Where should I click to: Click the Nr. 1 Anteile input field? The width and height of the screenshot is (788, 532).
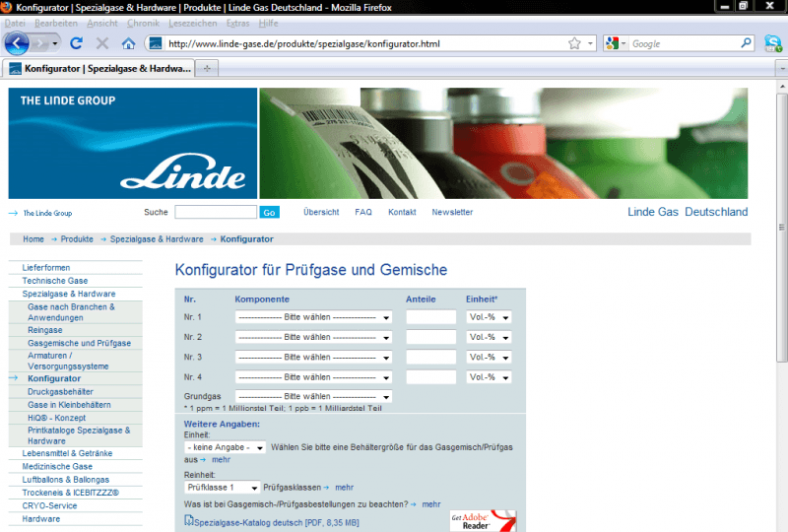tap(431, 317)
